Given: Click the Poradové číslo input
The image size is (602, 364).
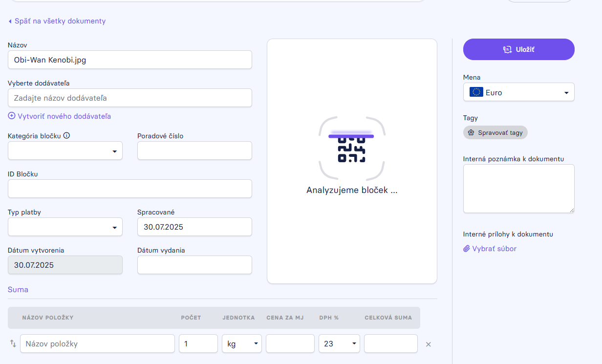Looking at the screenshot, I should tap(194, 150).
